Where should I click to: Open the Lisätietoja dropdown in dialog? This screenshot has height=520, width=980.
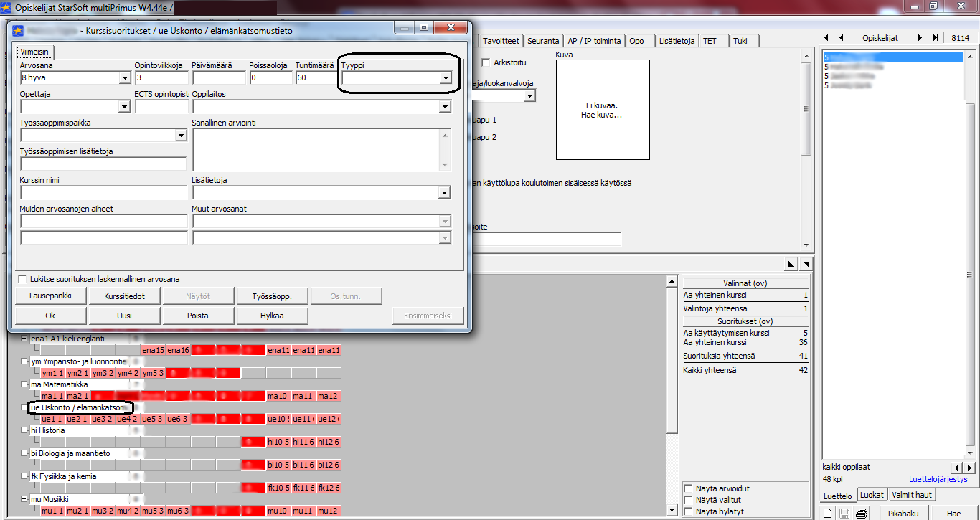(445, 192)
